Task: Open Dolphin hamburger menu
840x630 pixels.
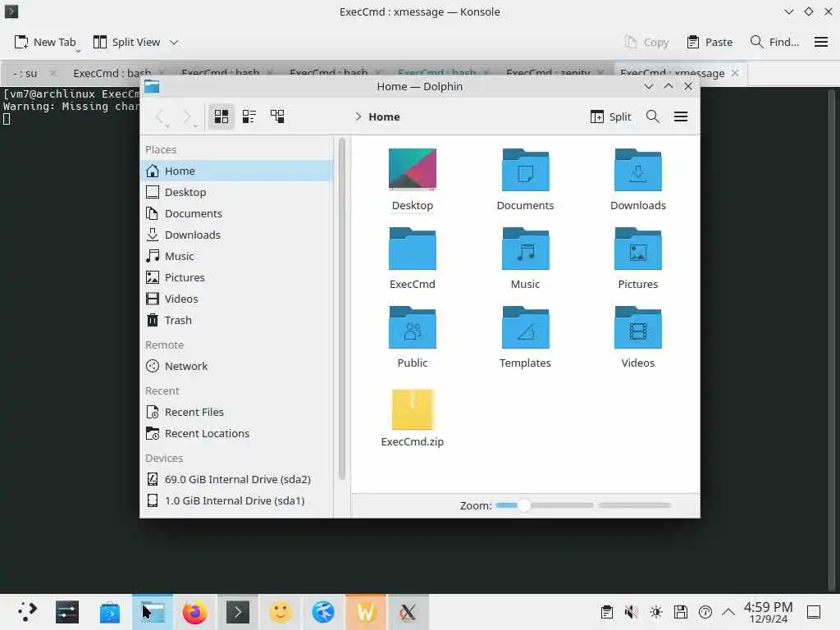Action: point(680,116)
